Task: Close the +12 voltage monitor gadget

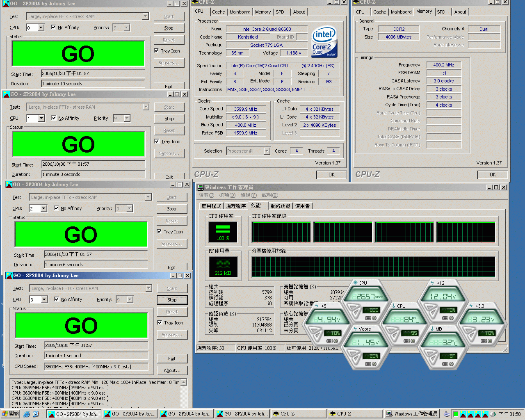Action: tap(452, 318)
